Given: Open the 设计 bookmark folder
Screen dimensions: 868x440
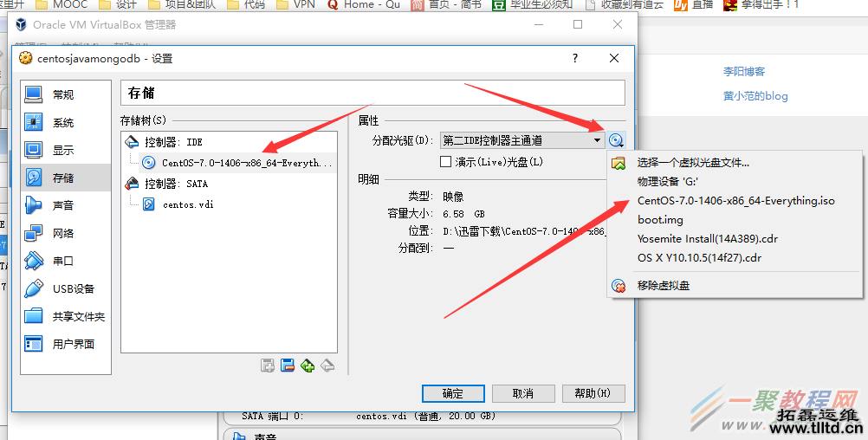Looking at the screenshot, I should (x=117, y=4).
